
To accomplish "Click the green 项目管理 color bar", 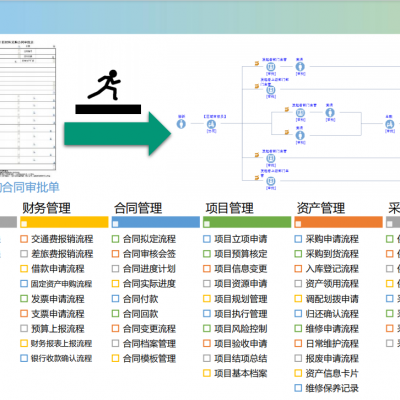I will [x=247, y=222].
